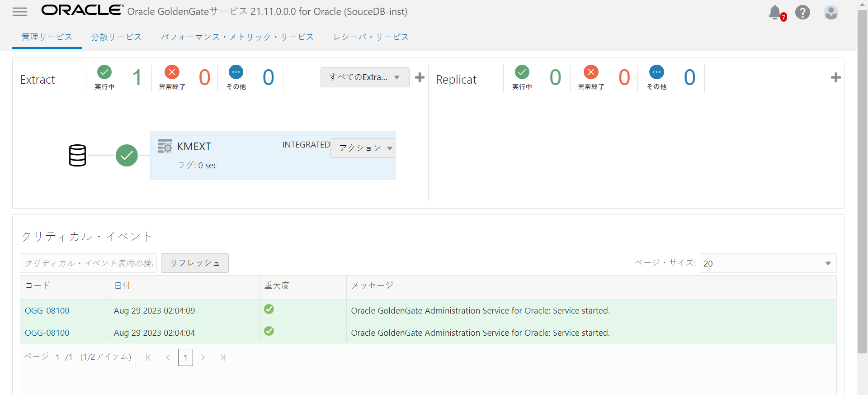Click the Extract running count 1

137,77
